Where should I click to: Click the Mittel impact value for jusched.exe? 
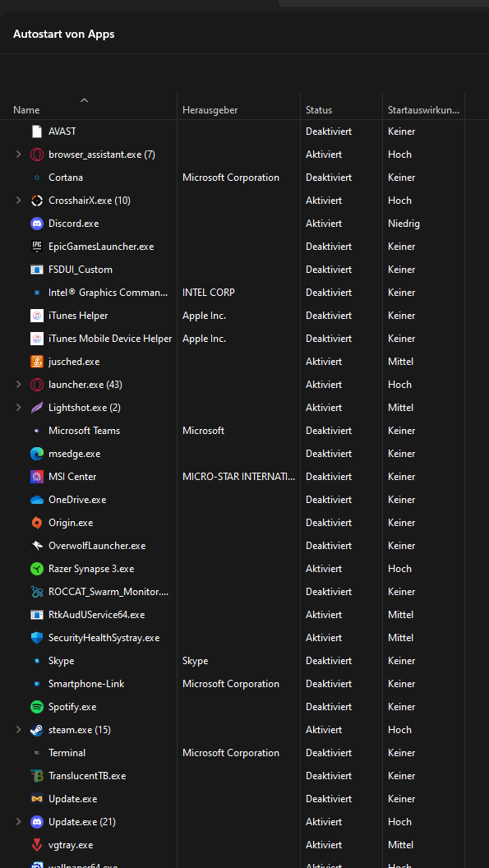click(x=401, y=362)
